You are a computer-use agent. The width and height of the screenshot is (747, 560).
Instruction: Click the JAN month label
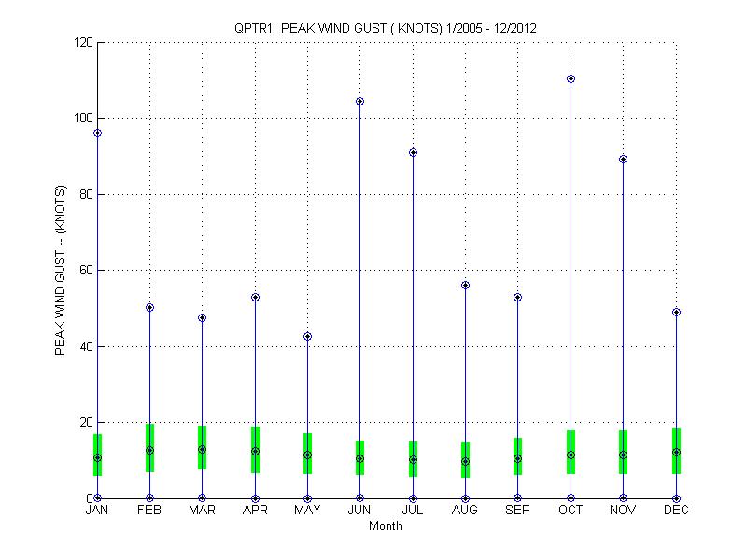(97, 510)
